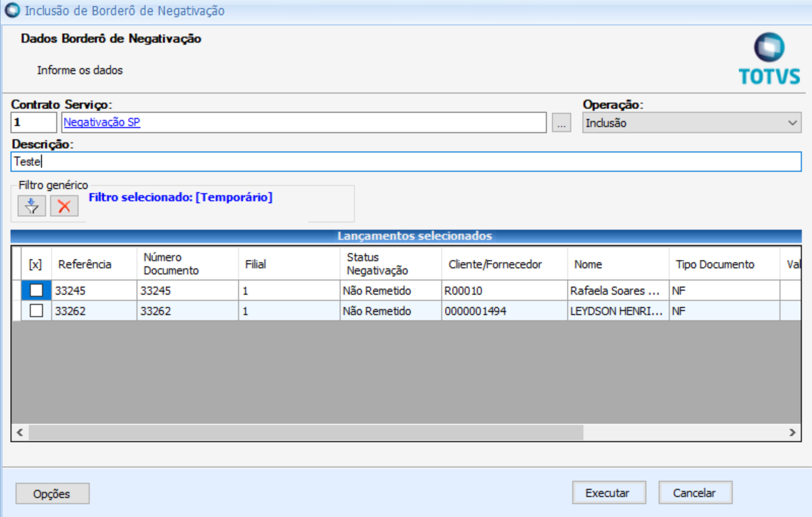Image resolution: width=812 pixels, height=517 pixels.
Task: Click the row selector left of row 33262
Action: tap(16, 311)
